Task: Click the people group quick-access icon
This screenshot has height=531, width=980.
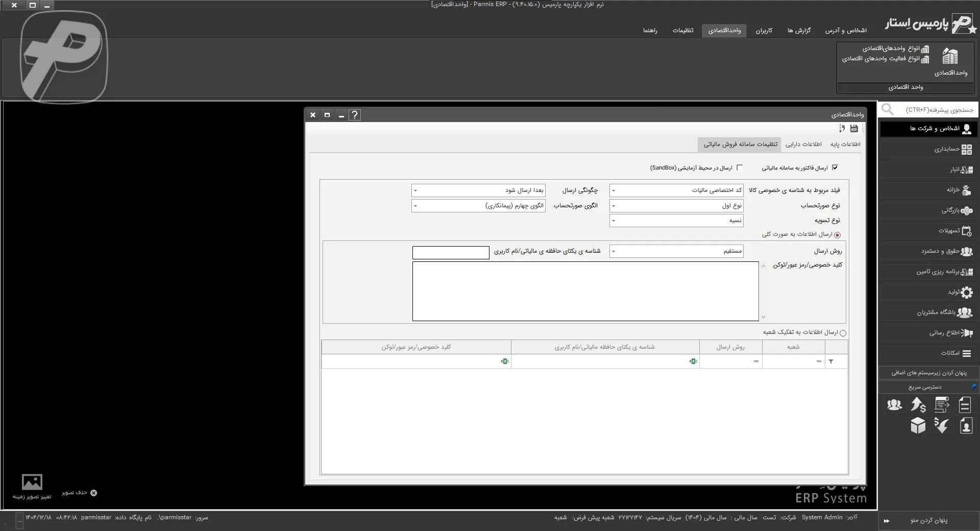Action: click(x=894, y=405)
